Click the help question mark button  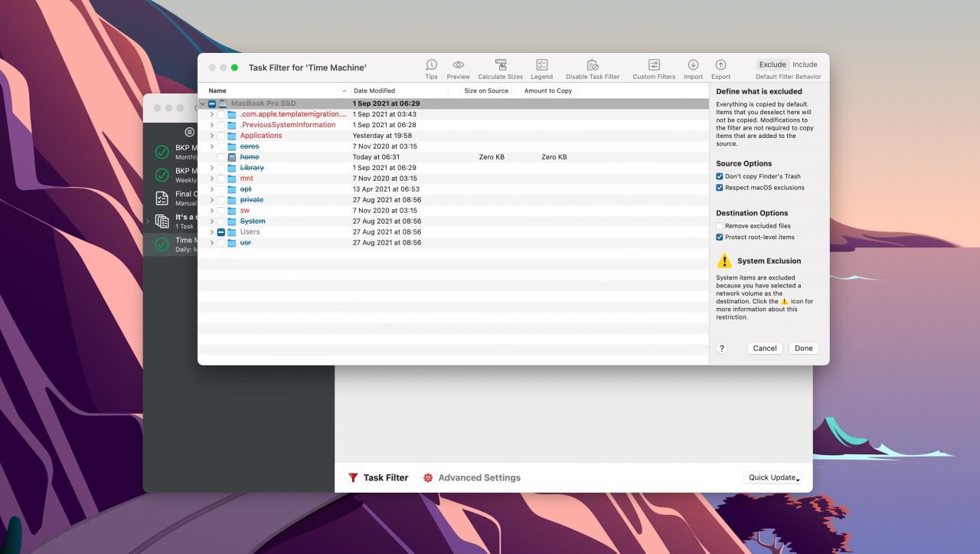click(x=721, y=348)
